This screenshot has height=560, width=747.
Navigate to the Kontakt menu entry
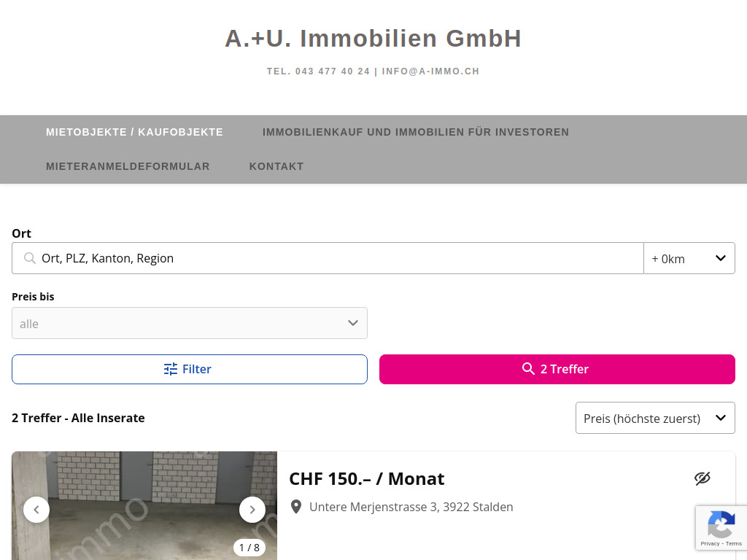pyautogui.click(x=276, y=166)
